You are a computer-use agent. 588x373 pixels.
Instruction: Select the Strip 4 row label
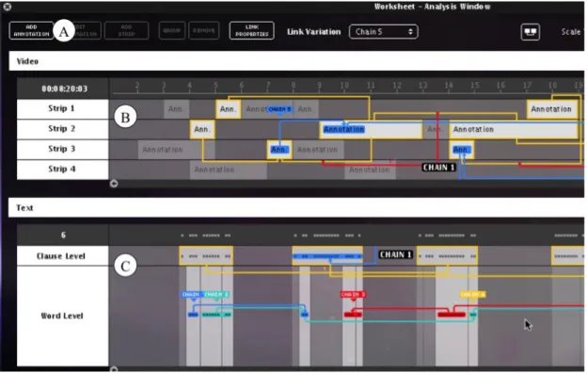coord(62,170)
